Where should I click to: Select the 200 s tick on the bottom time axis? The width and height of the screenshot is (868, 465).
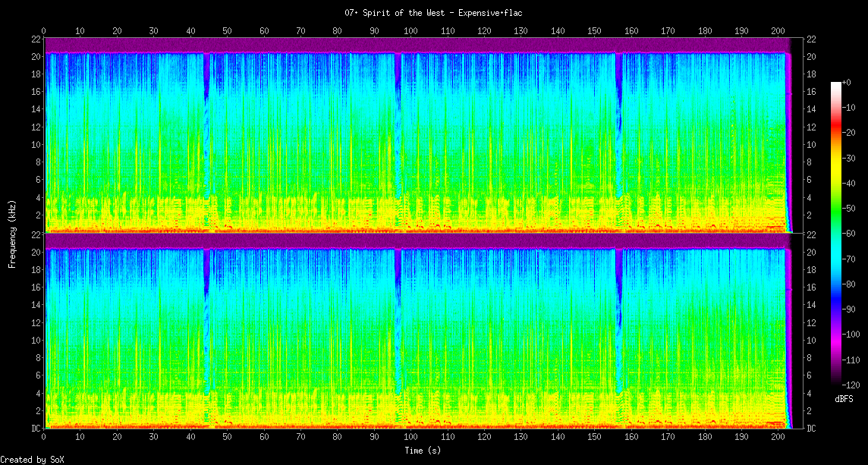coord(778,437)
